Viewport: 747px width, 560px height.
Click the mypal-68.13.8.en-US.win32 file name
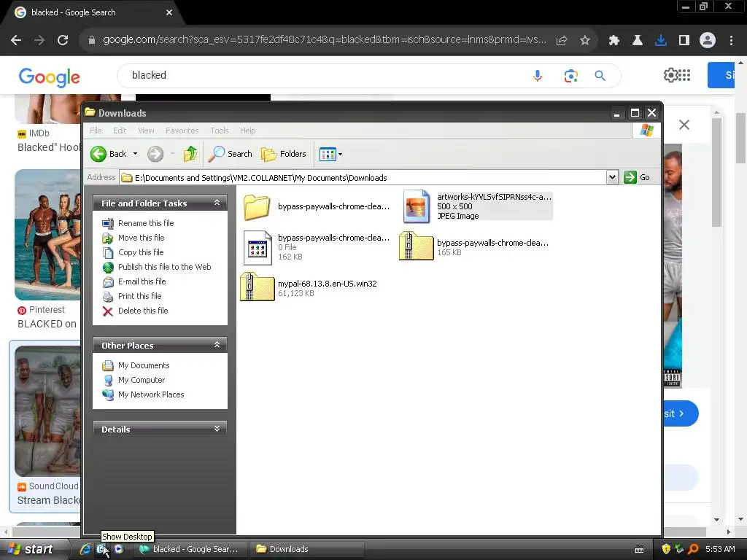[x=328, y=284]
